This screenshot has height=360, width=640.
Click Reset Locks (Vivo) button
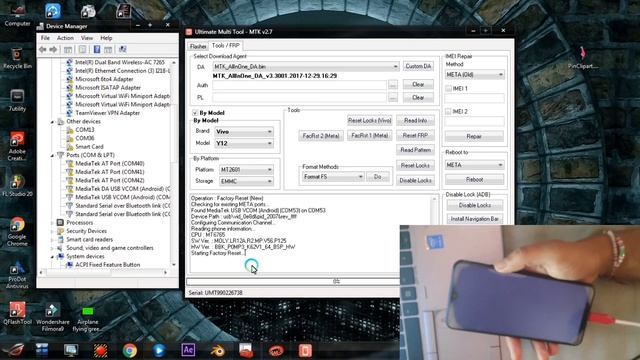click(x=369, y=120)
